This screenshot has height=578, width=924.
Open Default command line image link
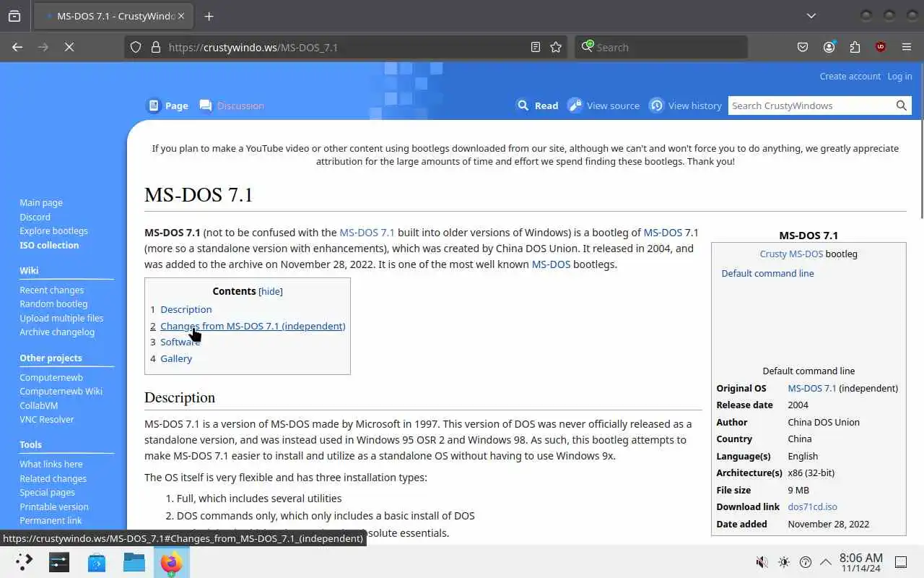[767, 273]
